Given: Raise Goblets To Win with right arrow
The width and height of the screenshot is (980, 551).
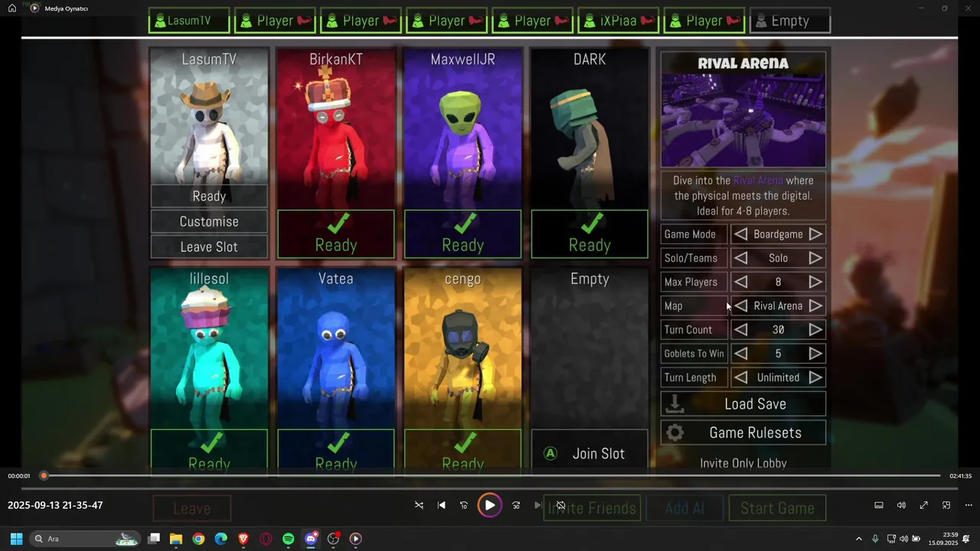Looking at the screenshot, I should coord(815,354).
